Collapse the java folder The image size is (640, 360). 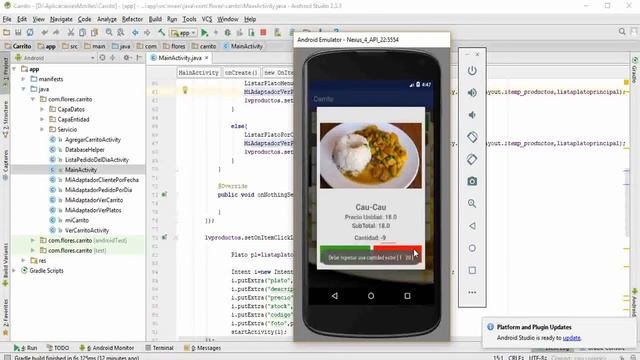pos(24,89)
